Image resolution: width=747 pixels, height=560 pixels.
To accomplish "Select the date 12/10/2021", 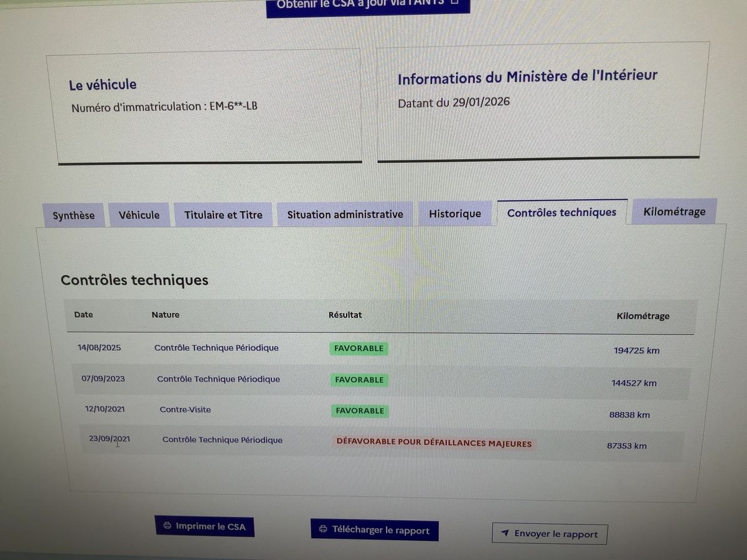I will tap(106, 409).
